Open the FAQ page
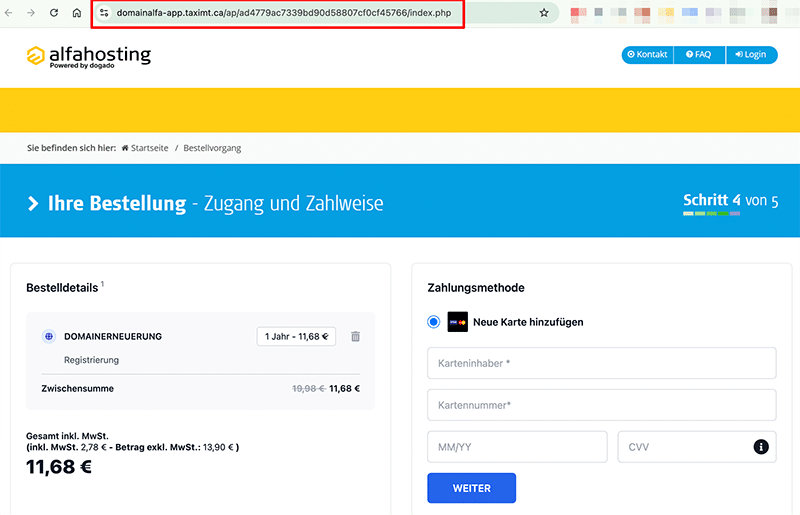This screenshot has height=515, width=800. (x=699, y=55)
